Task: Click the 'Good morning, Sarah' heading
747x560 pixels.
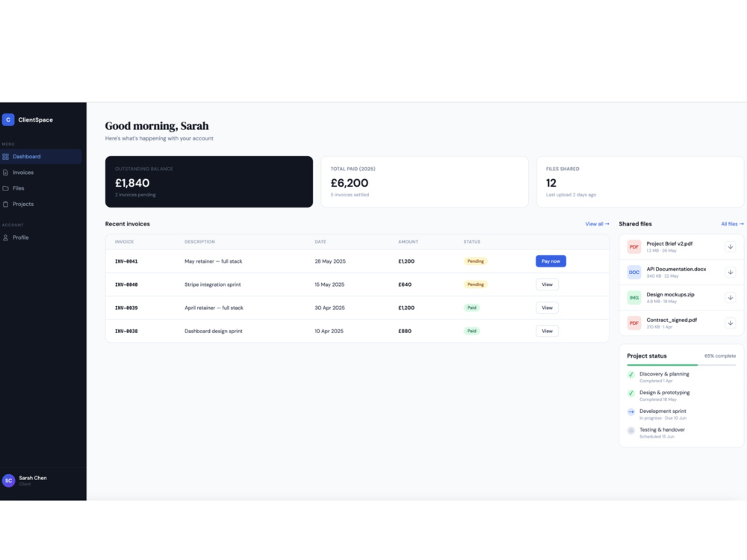Action: (157, 126)
